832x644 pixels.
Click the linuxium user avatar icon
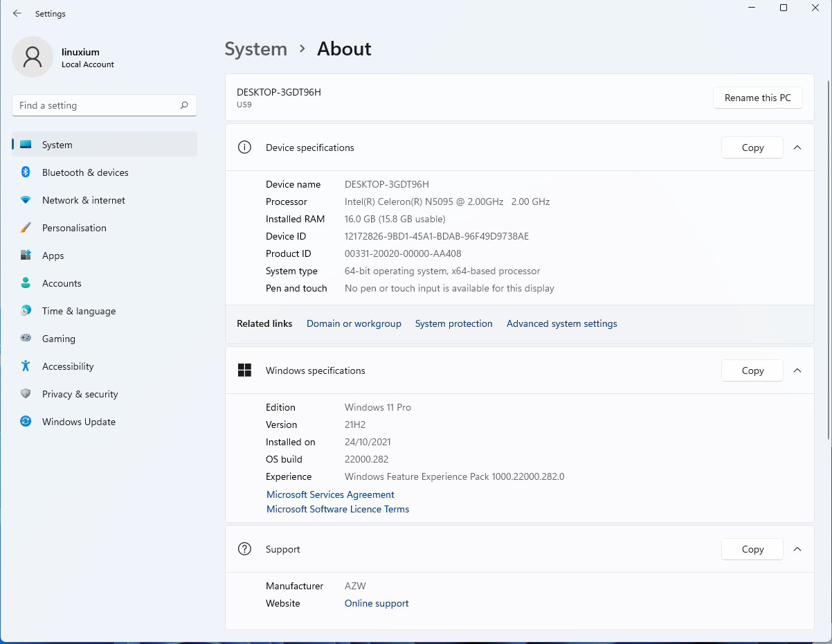[33, 57]
